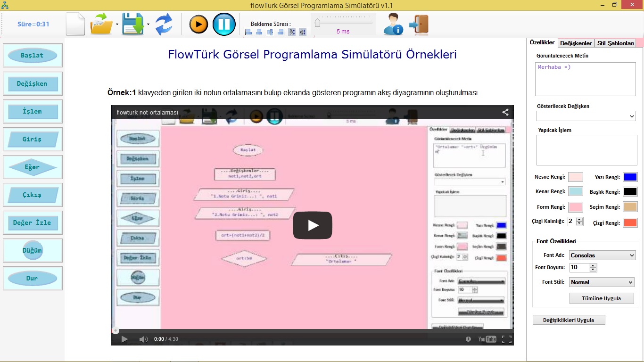644x362 pixels.
Task: Add a Düğüm node circle
Action: 33,250
